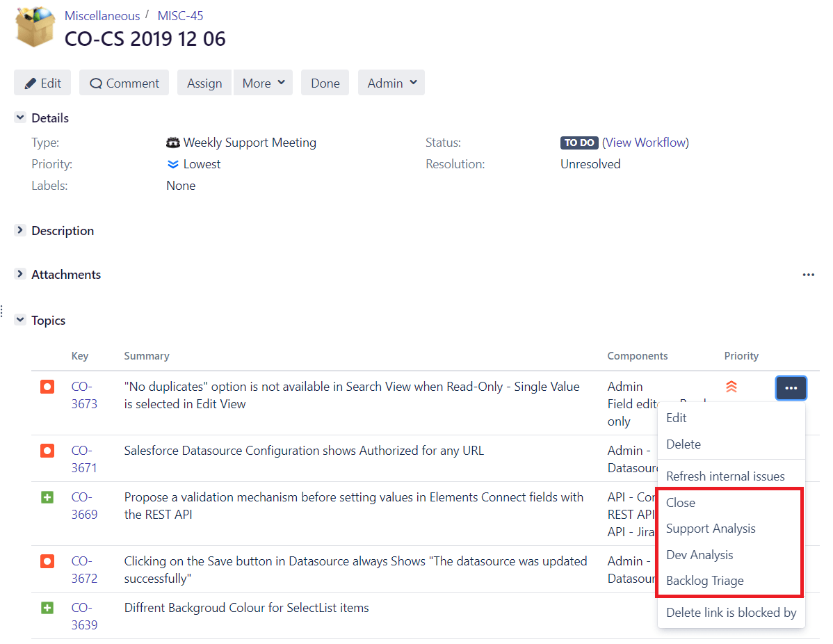Select Support Analysis in the open menu

711,529
